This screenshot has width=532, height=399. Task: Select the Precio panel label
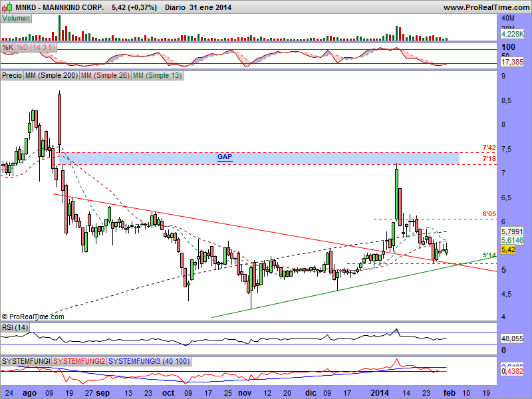click(x=12, y=75)
